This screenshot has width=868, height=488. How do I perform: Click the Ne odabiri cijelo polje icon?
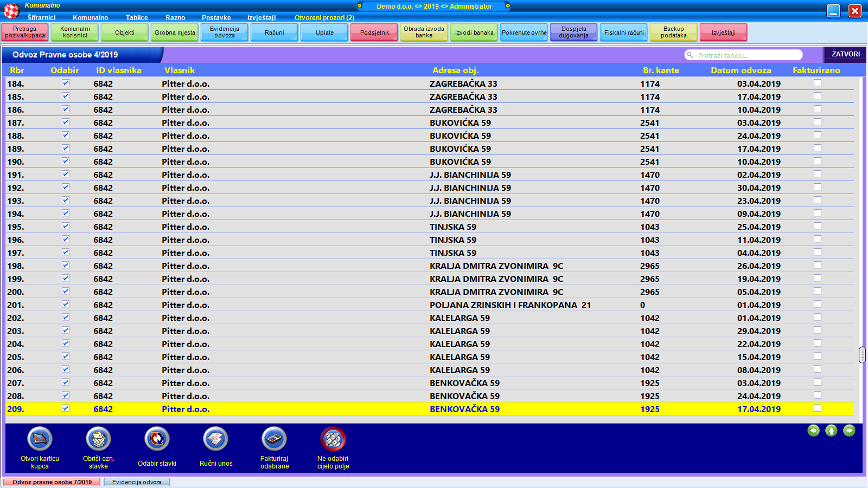pyautogui.click(x=333, y=439)
